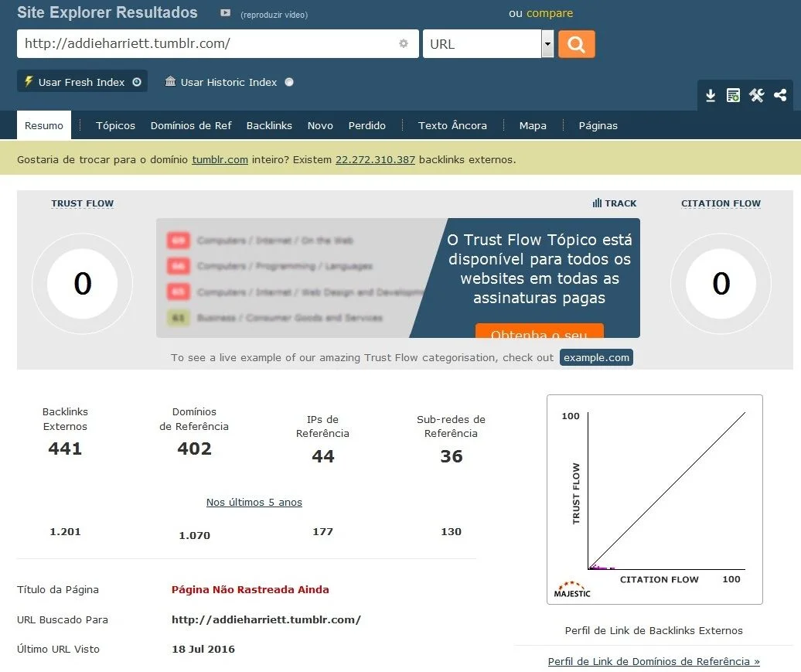Click the add-to-report table icon

pyautogui.click(x=733, y=96)
